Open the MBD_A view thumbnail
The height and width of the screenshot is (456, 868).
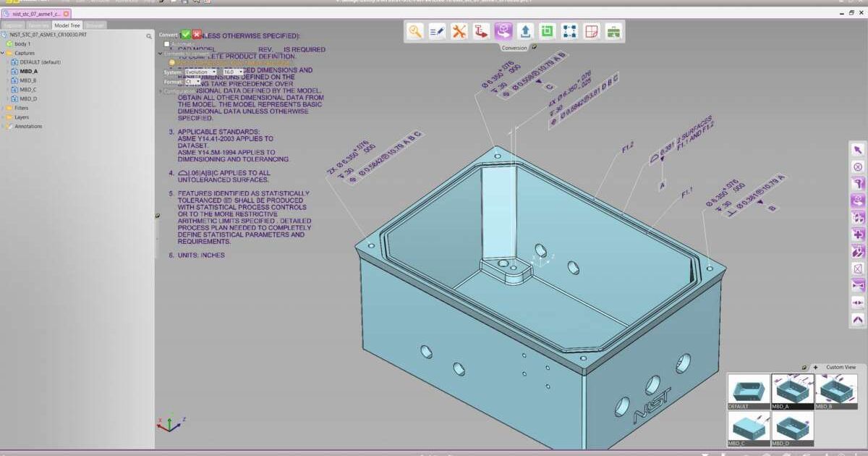pyautogui.click(x=793, y=392)
